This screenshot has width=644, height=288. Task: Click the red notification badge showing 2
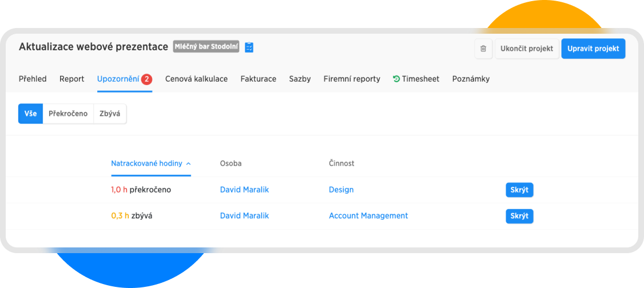[146, 79]
